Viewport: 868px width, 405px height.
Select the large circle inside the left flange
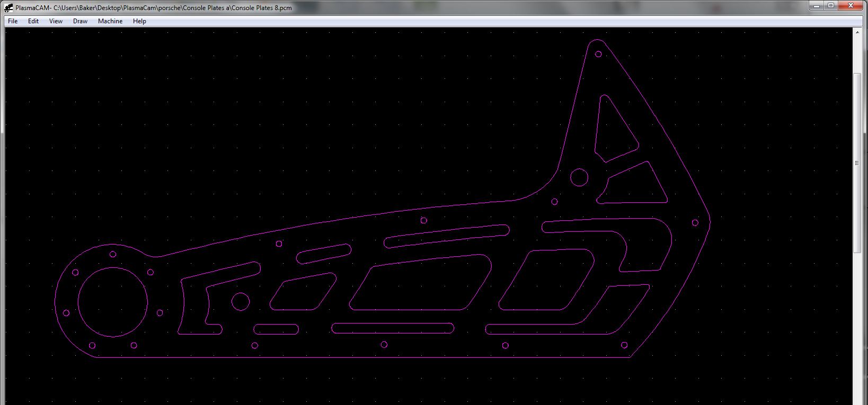coord(113,267)
